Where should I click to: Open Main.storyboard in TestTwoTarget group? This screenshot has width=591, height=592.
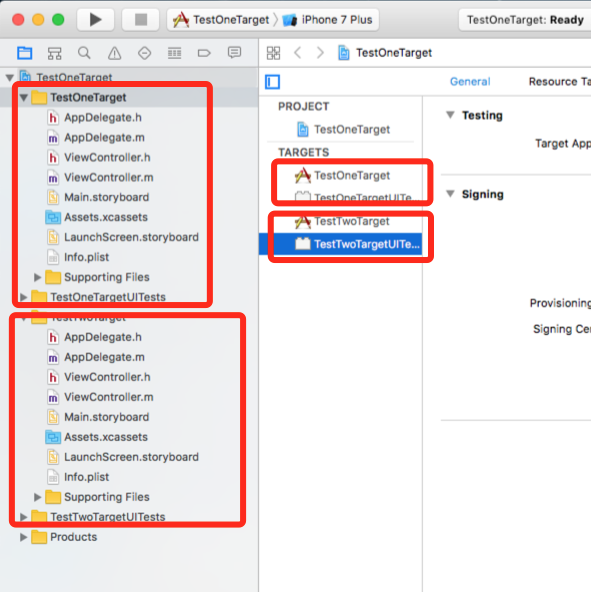[x=98, y=417]
